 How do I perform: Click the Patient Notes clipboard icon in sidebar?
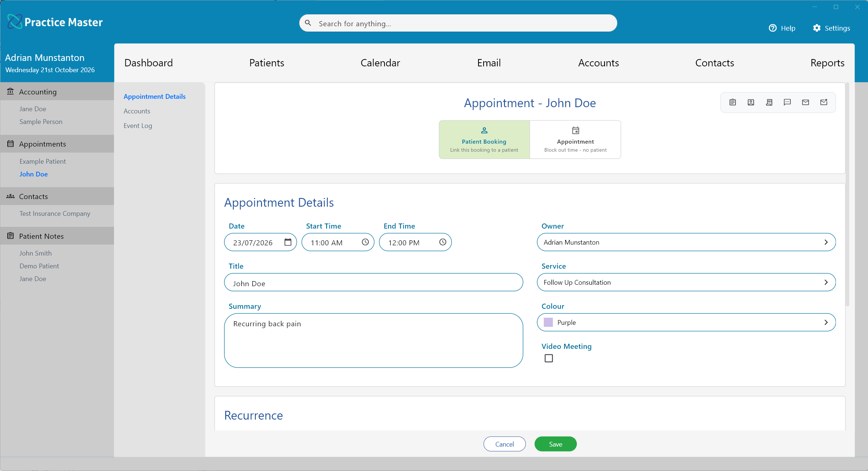10,236
